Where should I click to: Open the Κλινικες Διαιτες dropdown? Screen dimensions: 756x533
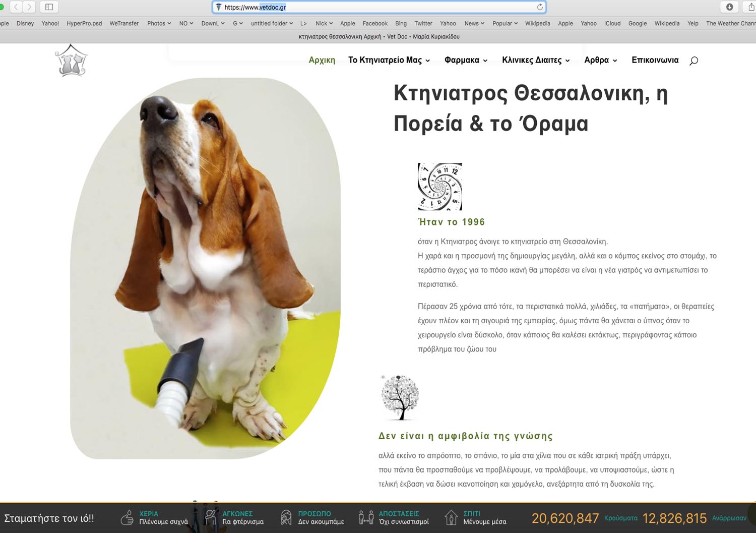[x=535, y=60]
